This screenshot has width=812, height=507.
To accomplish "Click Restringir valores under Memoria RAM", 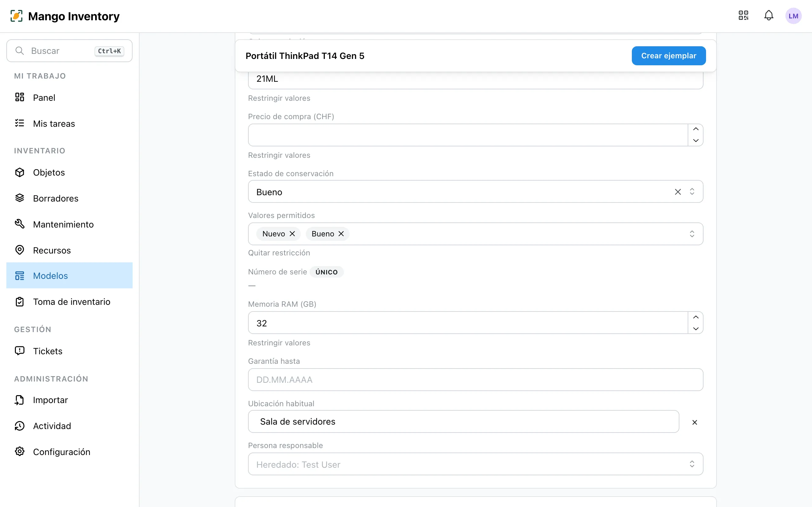I will pos(279,343).
